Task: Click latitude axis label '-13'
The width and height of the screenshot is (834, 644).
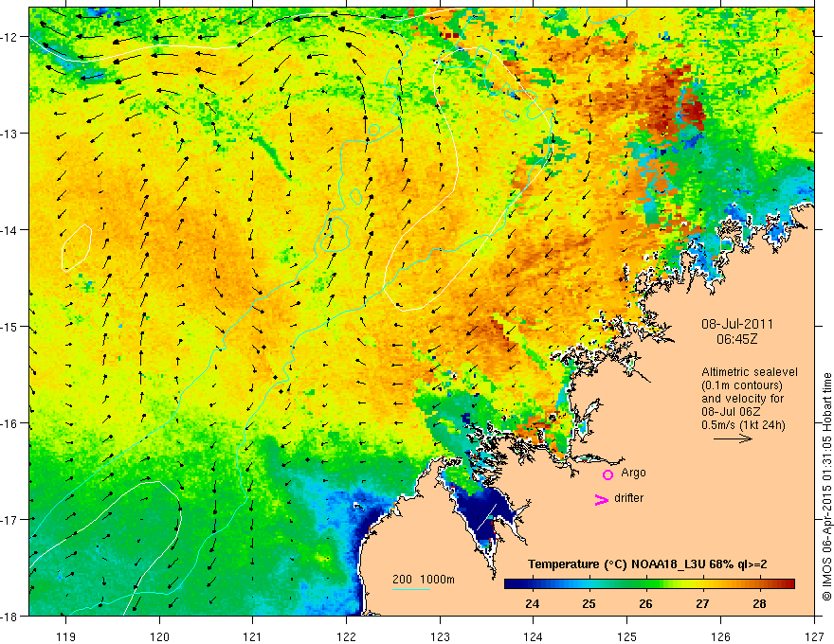Action: click(10, 133)
